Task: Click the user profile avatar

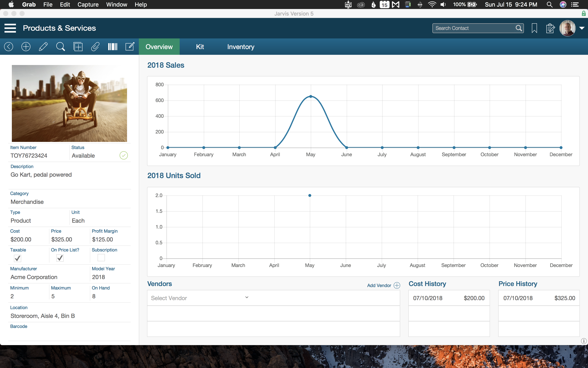Action: (x=568, y=28)
